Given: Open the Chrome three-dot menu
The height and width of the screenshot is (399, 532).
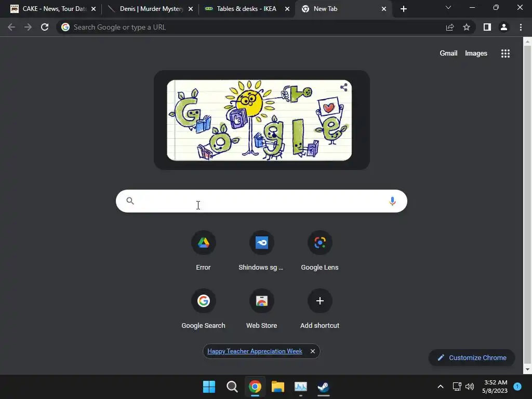Looking at the screenshot, I should click(521, 27).
